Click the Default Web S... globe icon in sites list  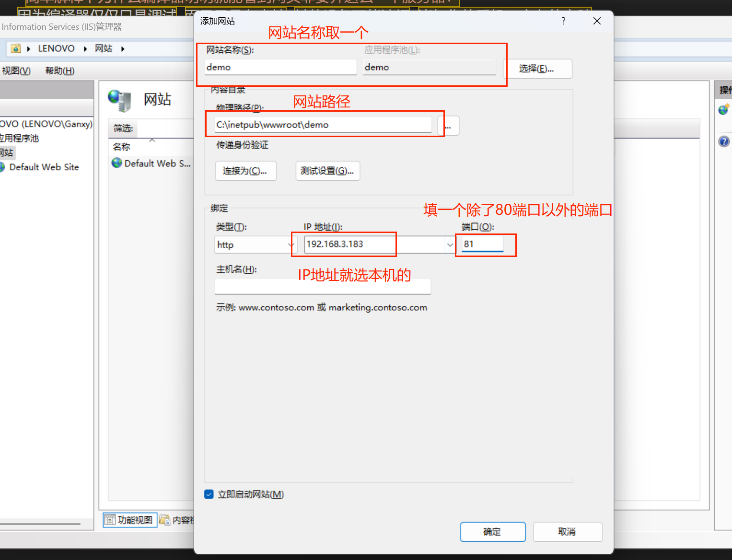(116, 163)
